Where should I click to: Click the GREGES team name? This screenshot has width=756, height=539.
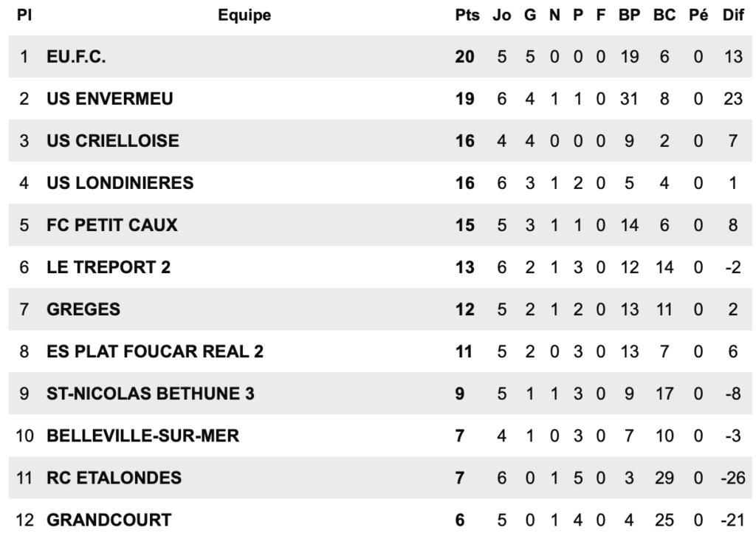coord(83,309)
